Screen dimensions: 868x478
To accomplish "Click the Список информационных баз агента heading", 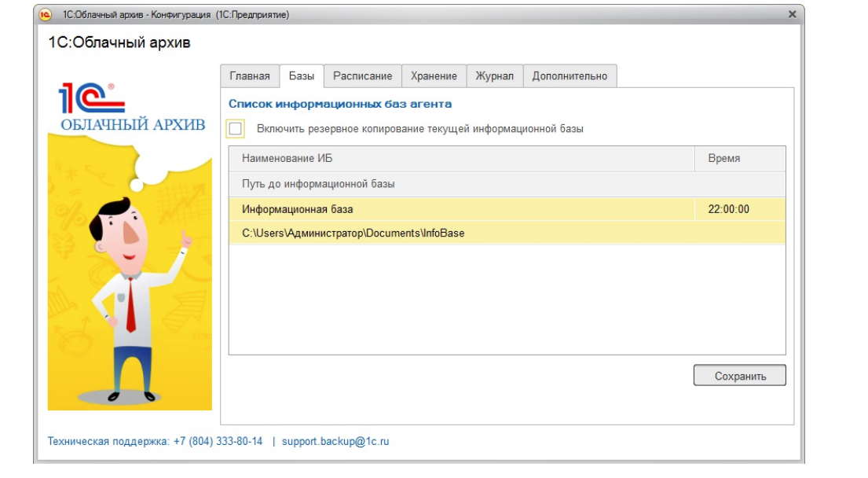I will [x=340, y=104].
